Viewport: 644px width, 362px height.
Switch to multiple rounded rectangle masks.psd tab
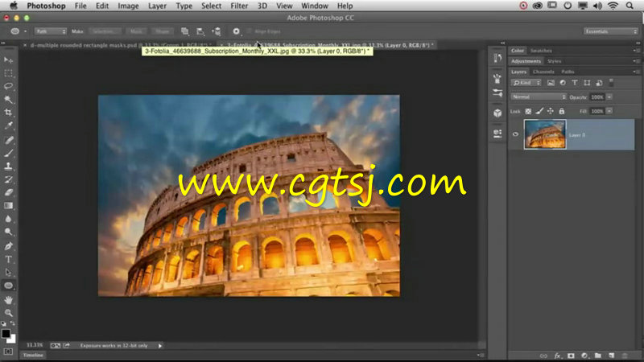[122, 45]
